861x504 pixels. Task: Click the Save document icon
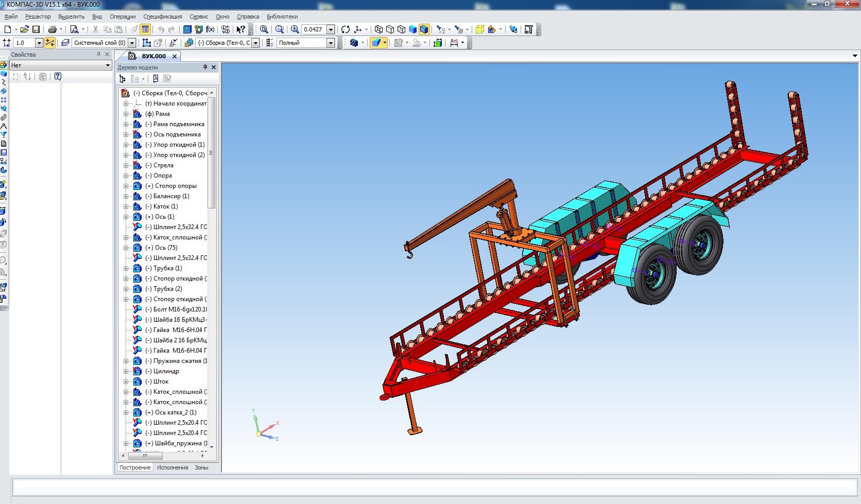pos(36,29)
